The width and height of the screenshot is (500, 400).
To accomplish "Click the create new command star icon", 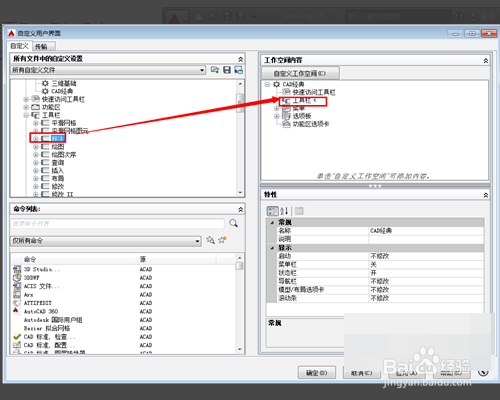I will (x=222, y=240).
